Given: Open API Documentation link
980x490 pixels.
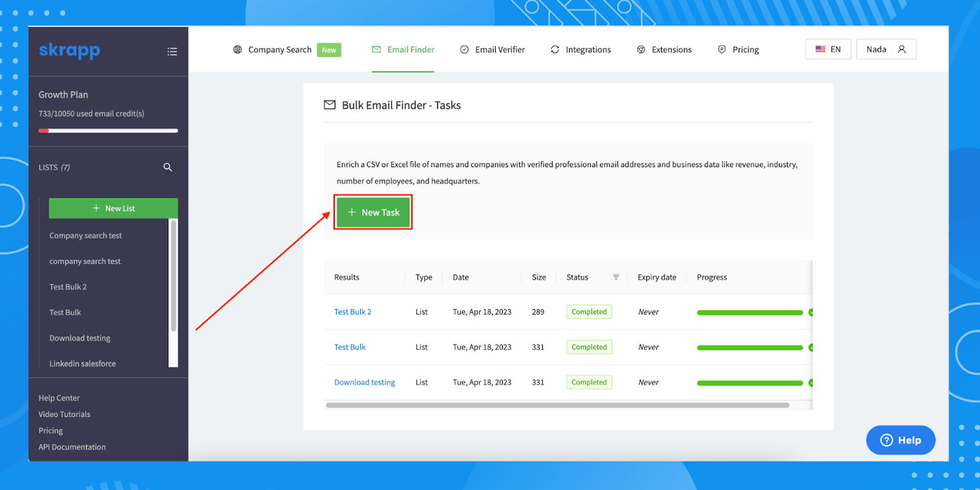Looking at the screenshot, I should [72, 447].
